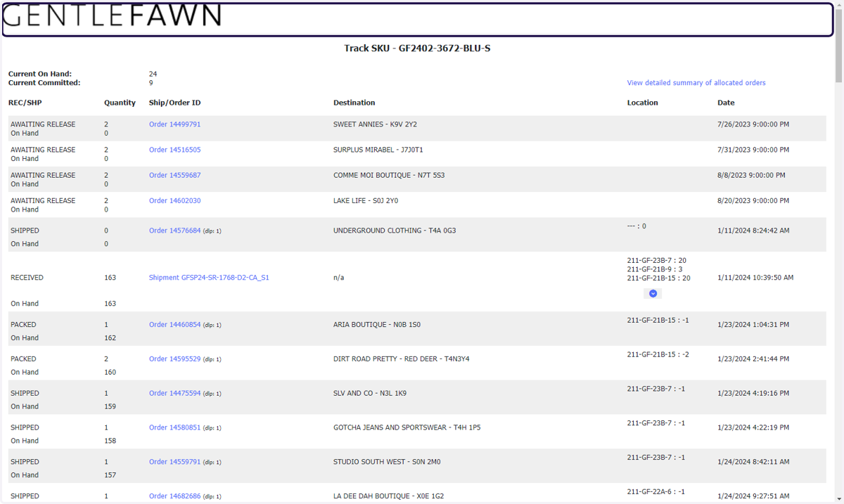This screenshot has height=504, width=844.
Task: Open Order 14475594 link
Action: 174,393
